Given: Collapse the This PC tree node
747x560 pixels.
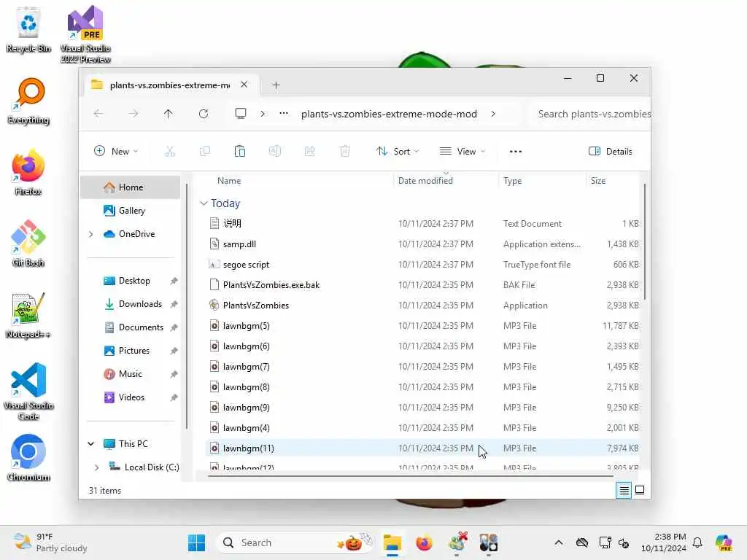Looking at the screenshot, I should (x=91, y=444).
